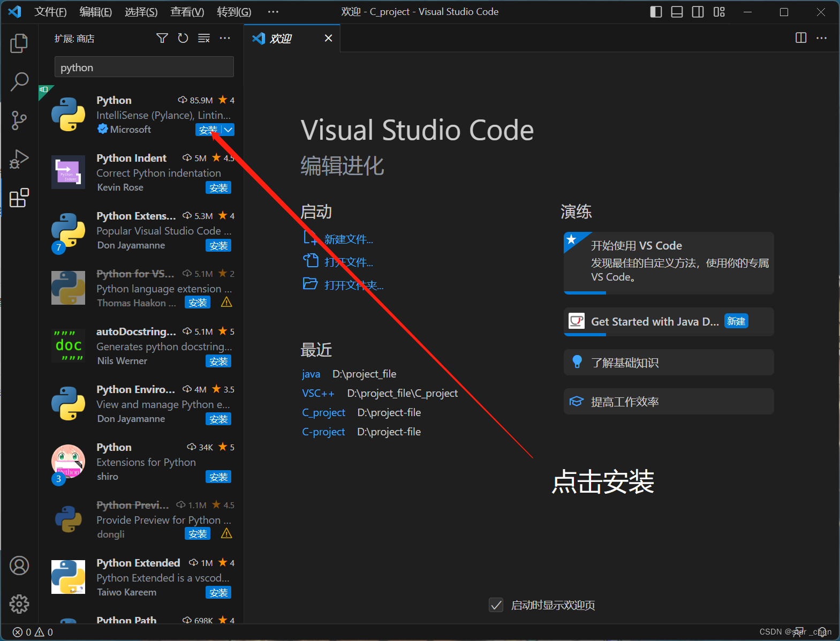
Task: Click warning icon on Python for VS extension
Action: coord(226,303)
